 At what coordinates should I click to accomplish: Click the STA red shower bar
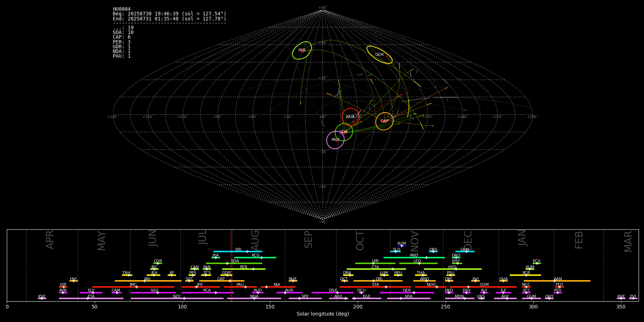coord(375,287)
